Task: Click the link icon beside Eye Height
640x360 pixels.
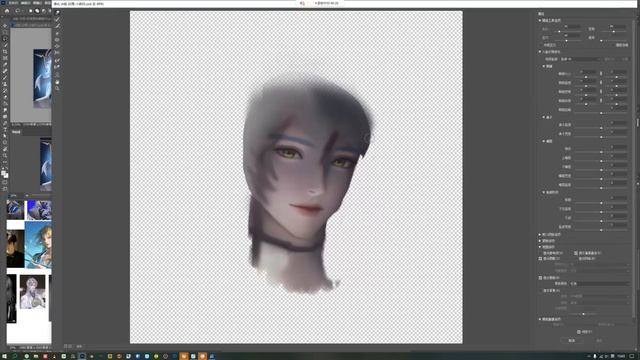Action: click(601, 83)
